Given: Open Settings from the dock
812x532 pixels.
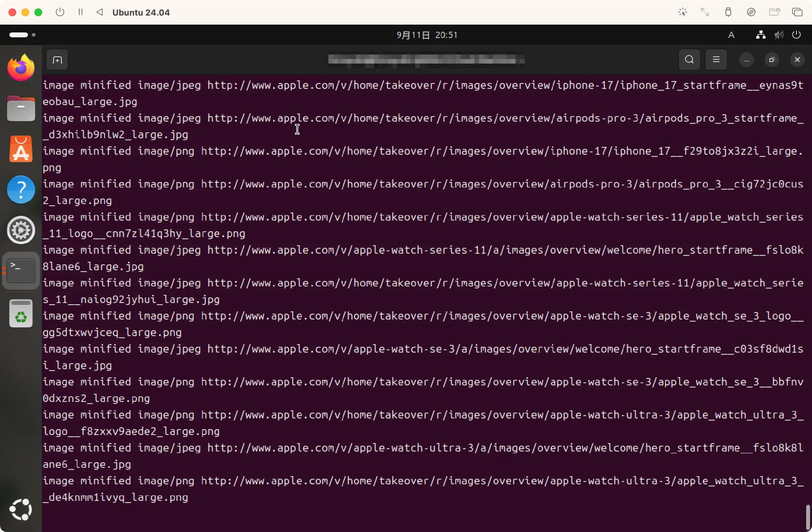Looking at the screenshot, I should coord(21,230).
